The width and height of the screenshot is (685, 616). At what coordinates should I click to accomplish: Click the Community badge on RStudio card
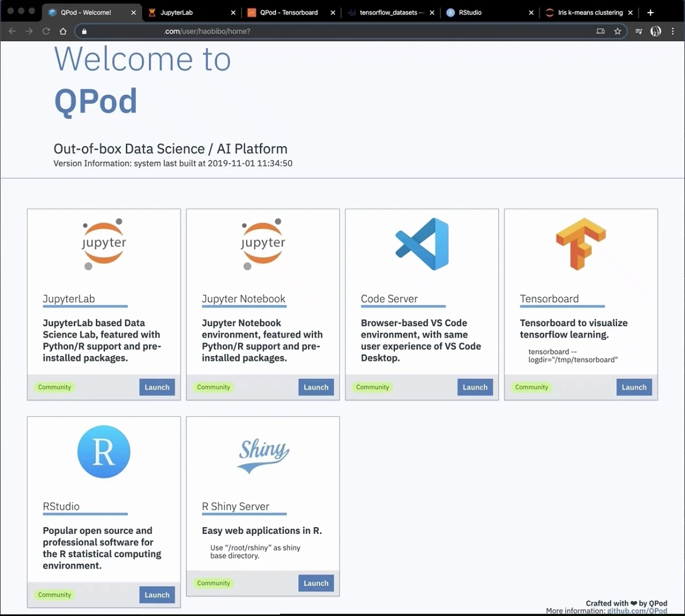tap(55, 595)
